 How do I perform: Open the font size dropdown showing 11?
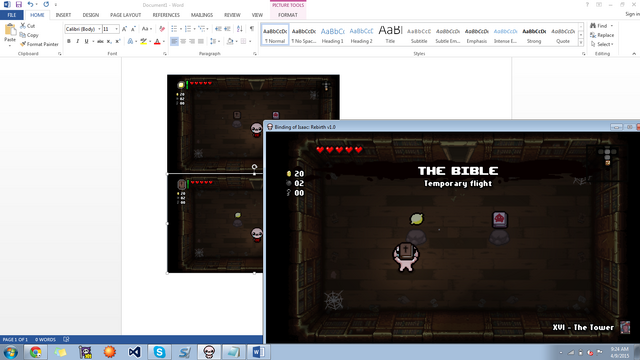[117, 29]
